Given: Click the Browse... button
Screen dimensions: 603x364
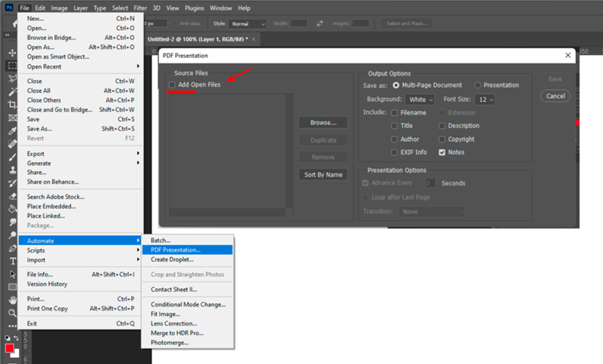Looking at the screenshot, I should point(323,123).
